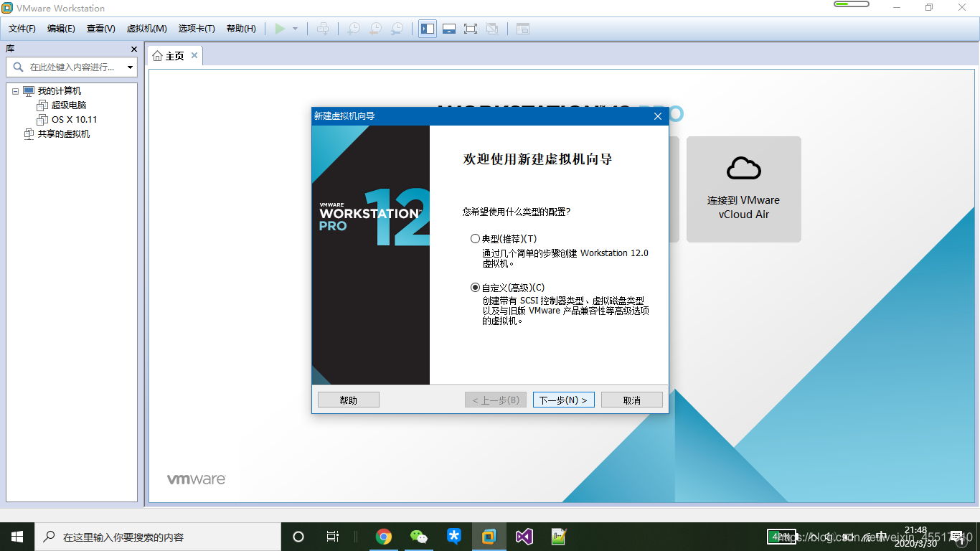Select the OS X 10.11 virtual machine

[x=74, y=120]
